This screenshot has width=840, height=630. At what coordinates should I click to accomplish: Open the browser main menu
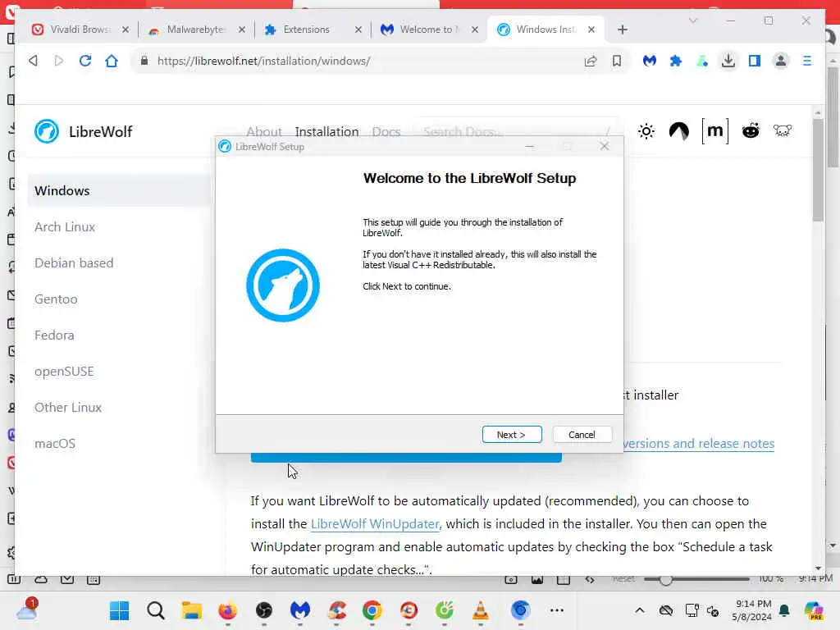point(807,61)
